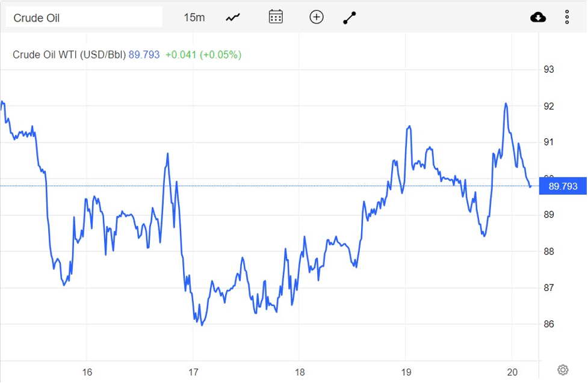This screenshot has height=383, width=588.
Task: Click the +0.041 price change value
Action: [x=179, y=55]
